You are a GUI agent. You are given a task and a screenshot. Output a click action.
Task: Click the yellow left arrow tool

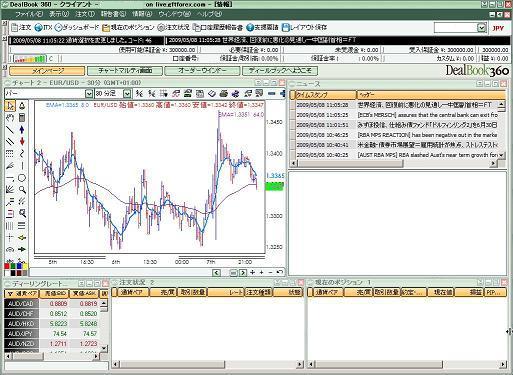[x=22, y=238]
